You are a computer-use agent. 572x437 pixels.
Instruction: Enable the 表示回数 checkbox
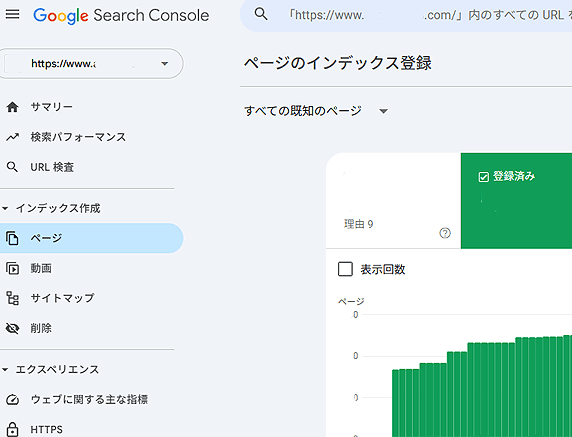click(x=345, y=269)
